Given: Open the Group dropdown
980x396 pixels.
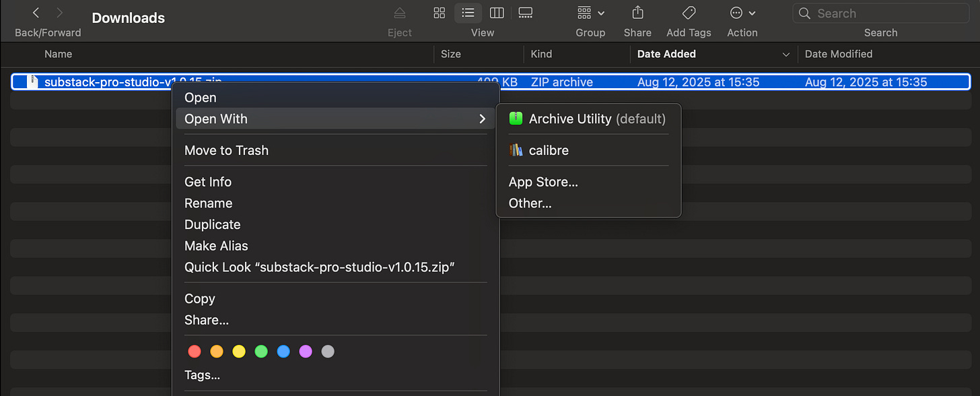Looking at the screenshot, I should pos(591,13).
